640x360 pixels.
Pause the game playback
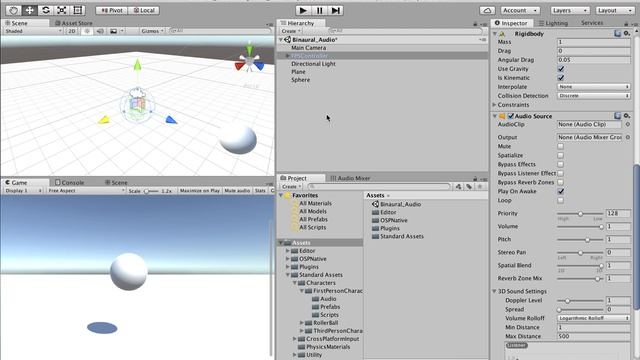[319, 10]
